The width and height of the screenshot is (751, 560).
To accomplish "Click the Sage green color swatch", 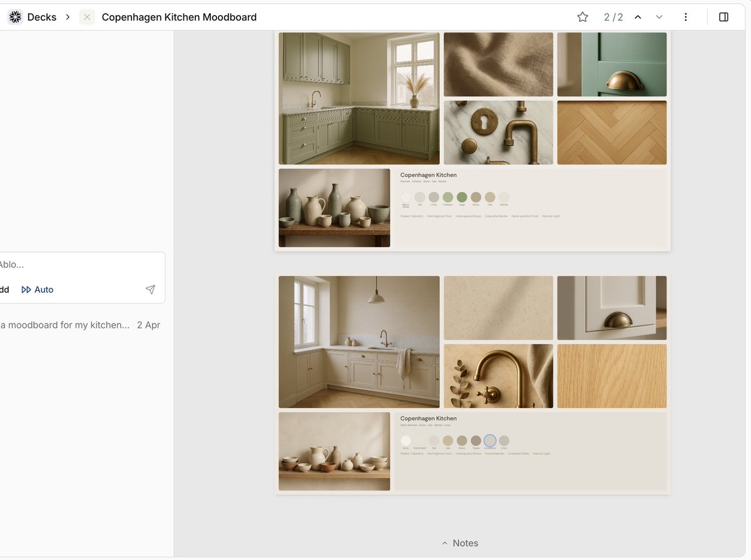I will 462,197.
